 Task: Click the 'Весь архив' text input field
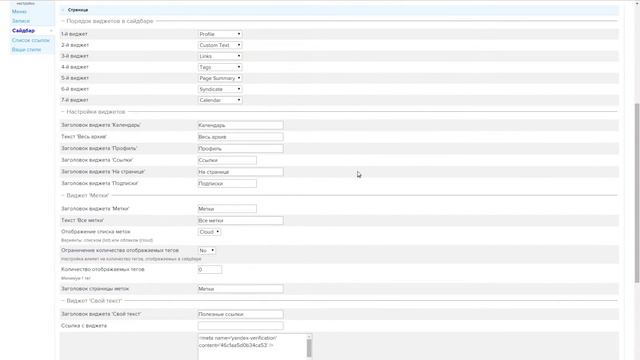pyautogui.click(x=240, y=137)
